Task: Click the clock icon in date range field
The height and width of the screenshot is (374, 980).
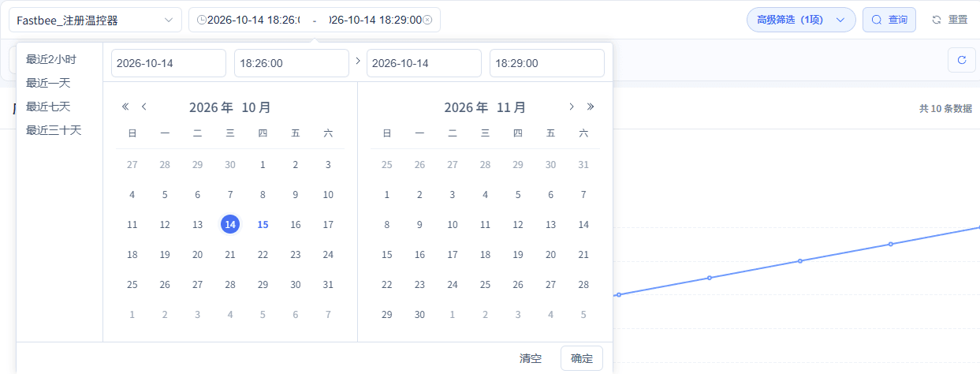Action: [201, 20]
